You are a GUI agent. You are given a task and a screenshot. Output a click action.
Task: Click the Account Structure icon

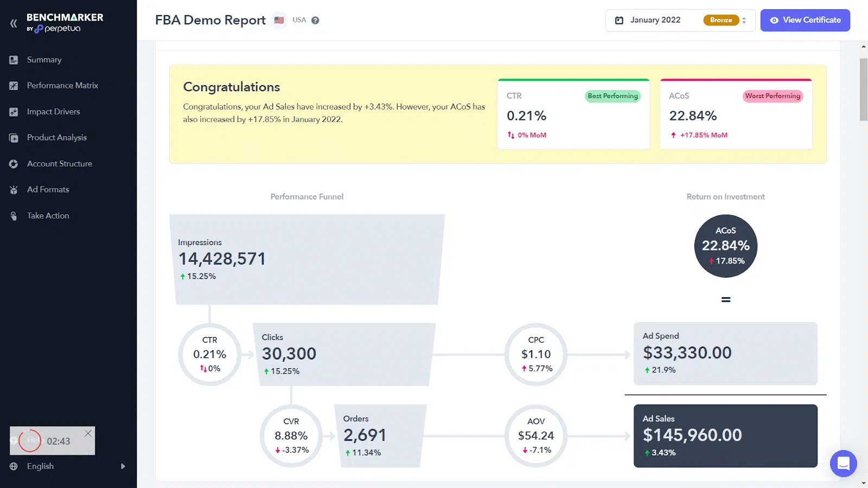(14, 164)
